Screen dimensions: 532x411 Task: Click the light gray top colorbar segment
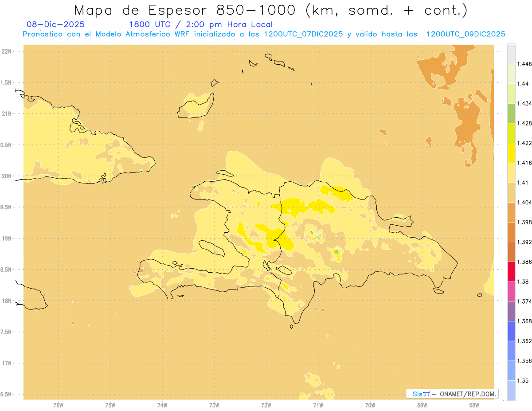(511, 54)
